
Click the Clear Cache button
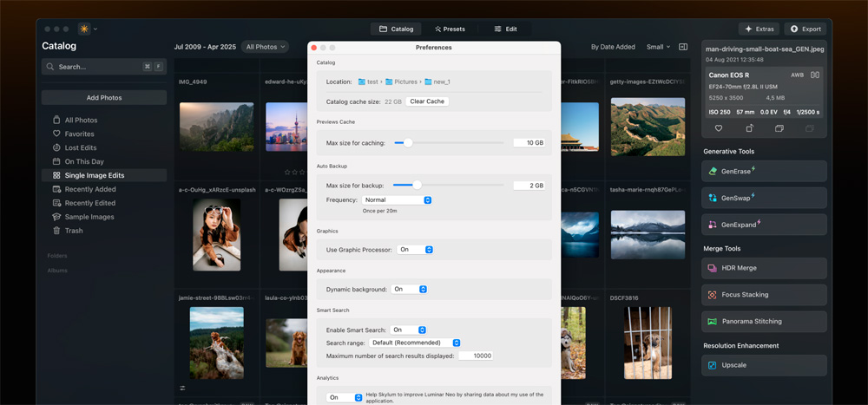(427, 101)
